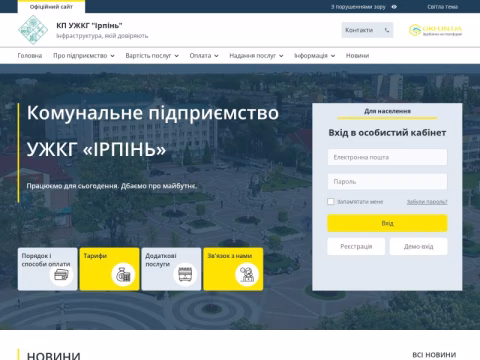Image resolution: width=480 pixels, height=360 pixels.
Task: Open Інформація menu label
Action: click(x=311, y=56)
